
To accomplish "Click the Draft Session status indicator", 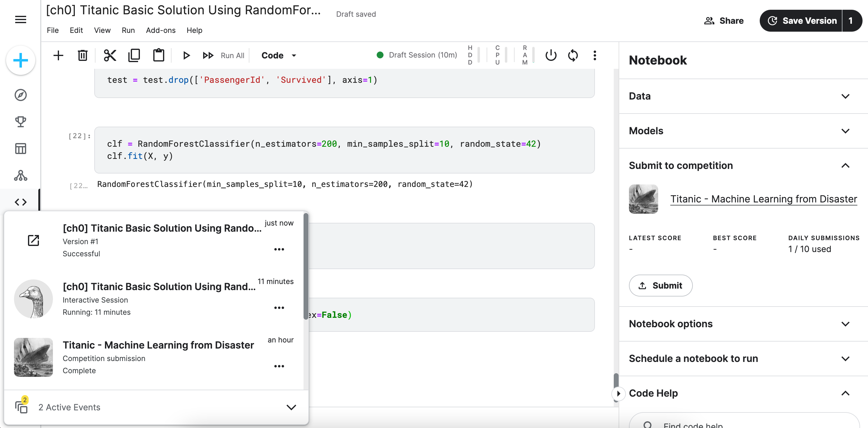I will coord(417,55).
